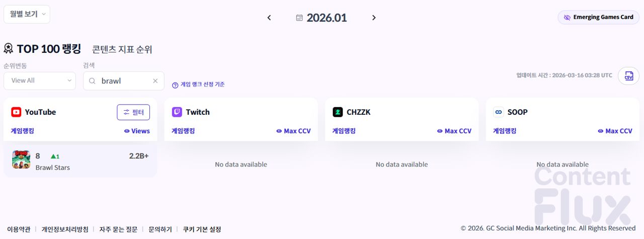Click the YouTube platform logo
644x239 pixels.
pyautogui.click(x=16, y=112)
